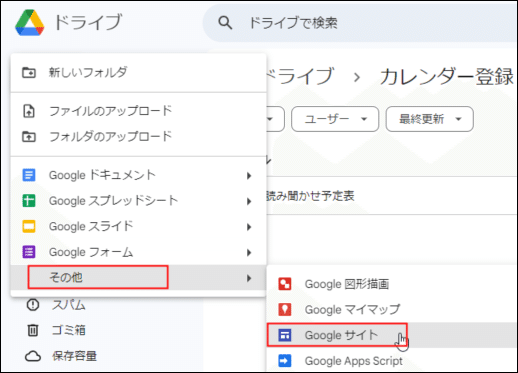The image size is (518, 373).
Task: Choose Google スプレッドシート menu entry
Action: [139, 201]
